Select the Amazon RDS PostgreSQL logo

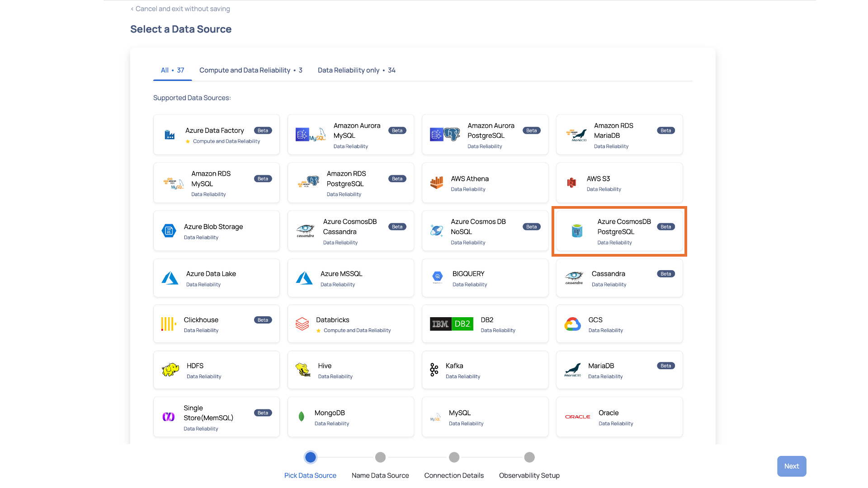(308, 183)
